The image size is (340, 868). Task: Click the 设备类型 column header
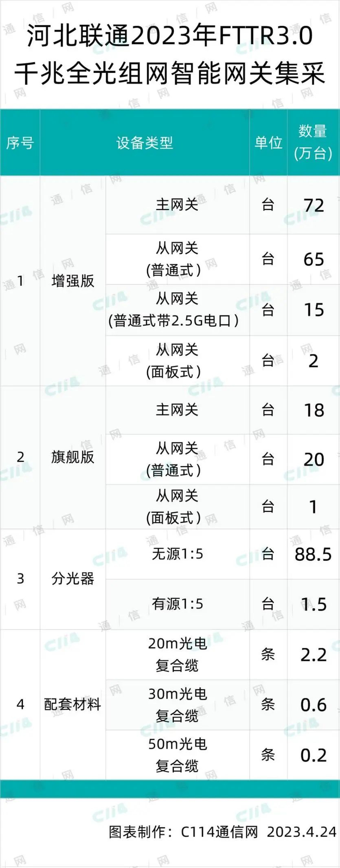click(x=144, y=142)
